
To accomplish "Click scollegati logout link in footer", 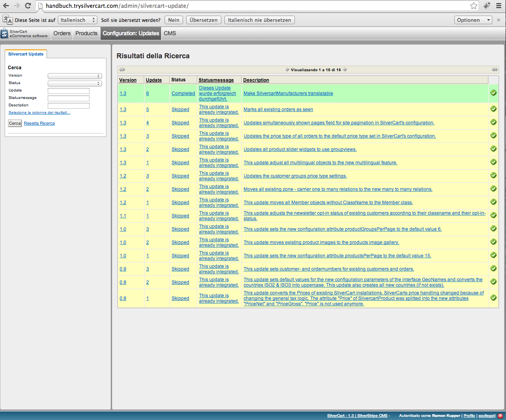I will (x=487, y=416).
